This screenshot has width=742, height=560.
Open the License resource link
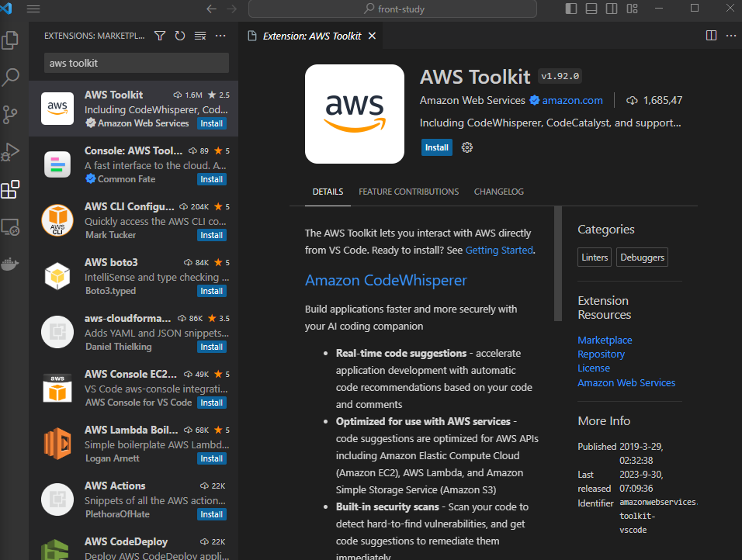pyautogui.click(x=594, y=368)
